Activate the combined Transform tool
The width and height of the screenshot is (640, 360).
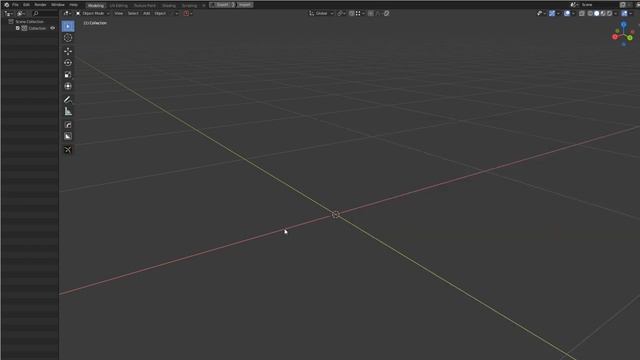68,87
